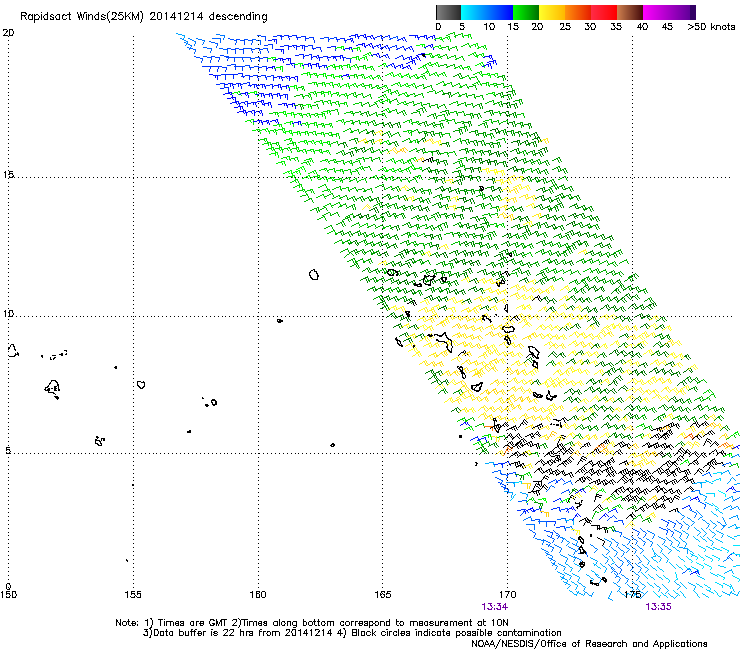Click note line 'Times are GMT'
Image resolution: width=740 pixels, height=650 pixels.
coord(193,623)
